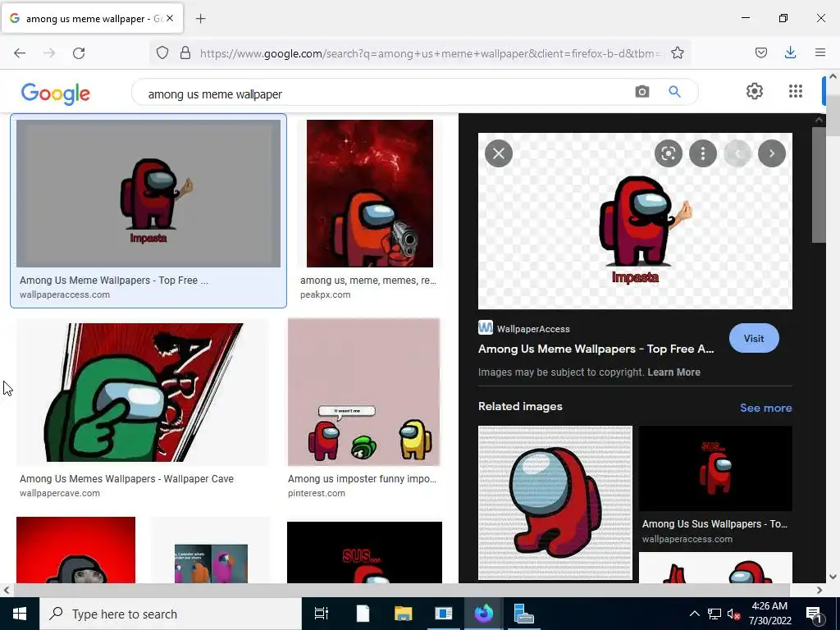The height and width of the screenshot is (630, 840).
Task: Search inside image with Lens icon
Action: tap(668, 153)
